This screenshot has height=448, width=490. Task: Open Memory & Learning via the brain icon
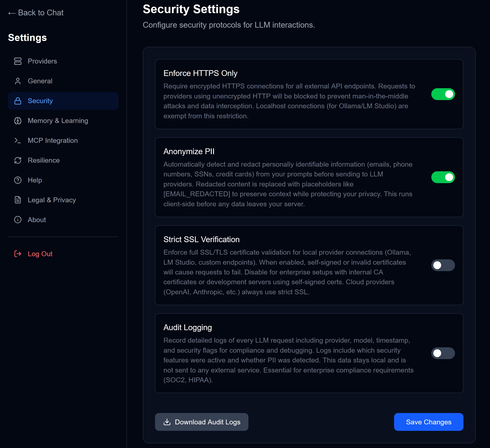coord(18,121)
